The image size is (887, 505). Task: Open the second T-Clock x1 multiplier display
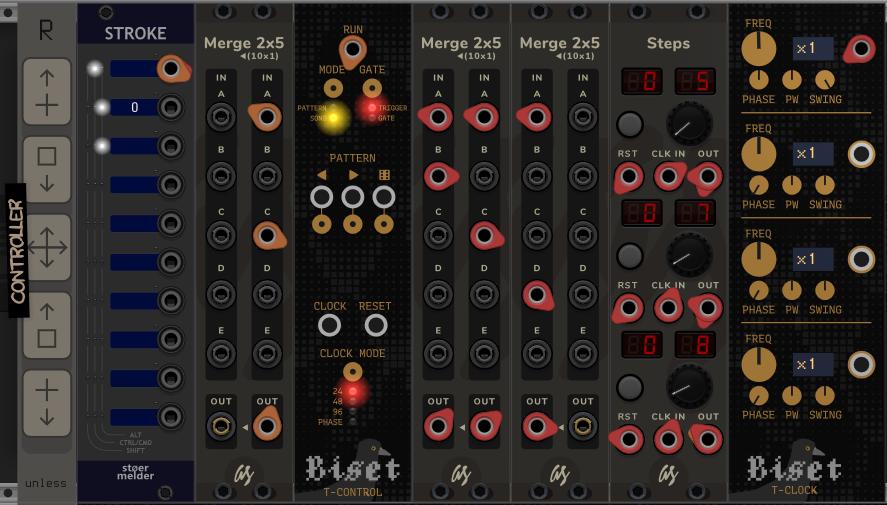tap(812, 154)
